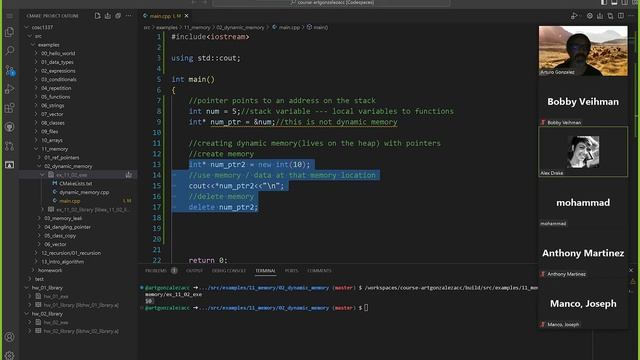This screenshot has height=360, width=640.
Task: Collapse the examples folder
Action: click(33, 45)
